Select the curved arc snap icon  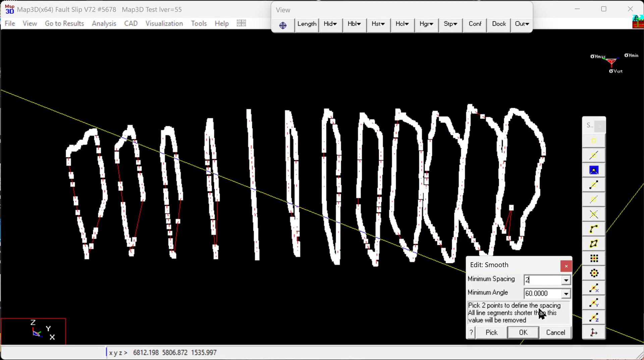pos(594,229)
